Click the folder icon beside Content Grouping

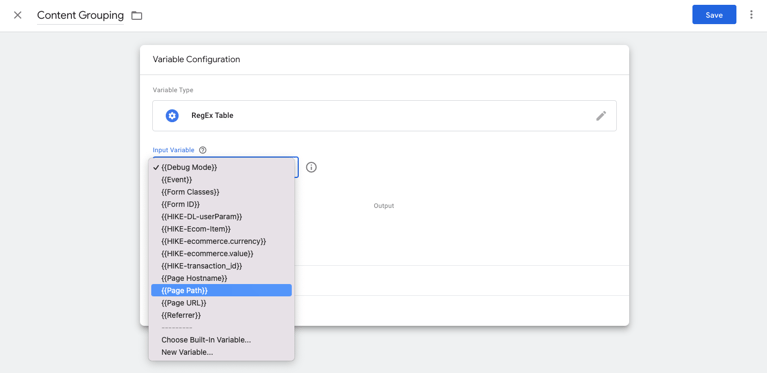point(137,16)
